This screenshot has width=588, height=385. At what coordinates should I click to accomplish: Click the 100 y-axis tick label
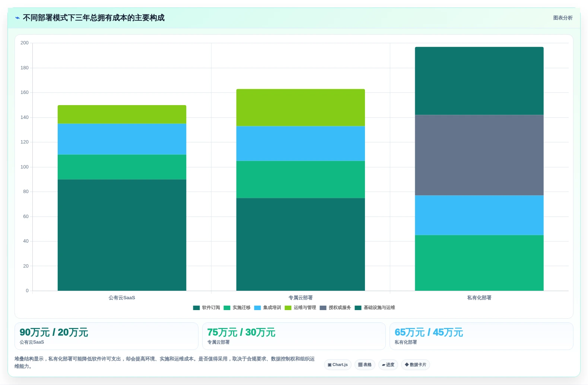coord(25,167)
